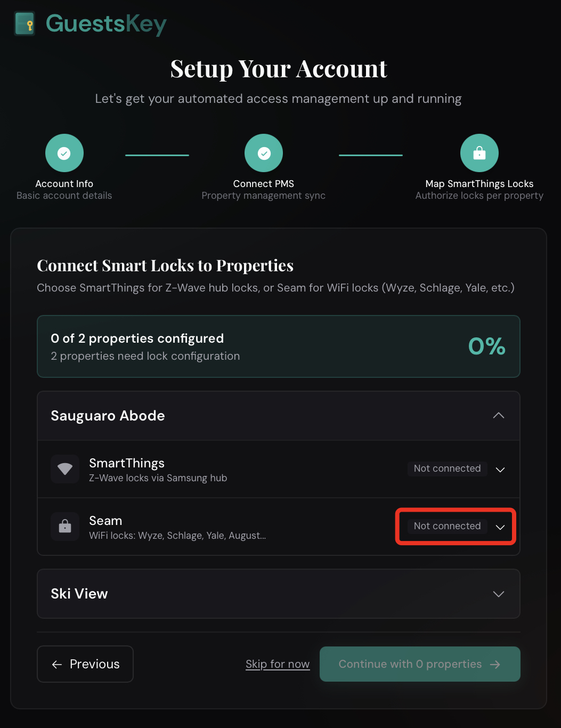Image resolution: width=561 pixels, height=728 pixels.
Task: Toggle the SmartThings Not connected status badge
Action: (x=447, y=468)
